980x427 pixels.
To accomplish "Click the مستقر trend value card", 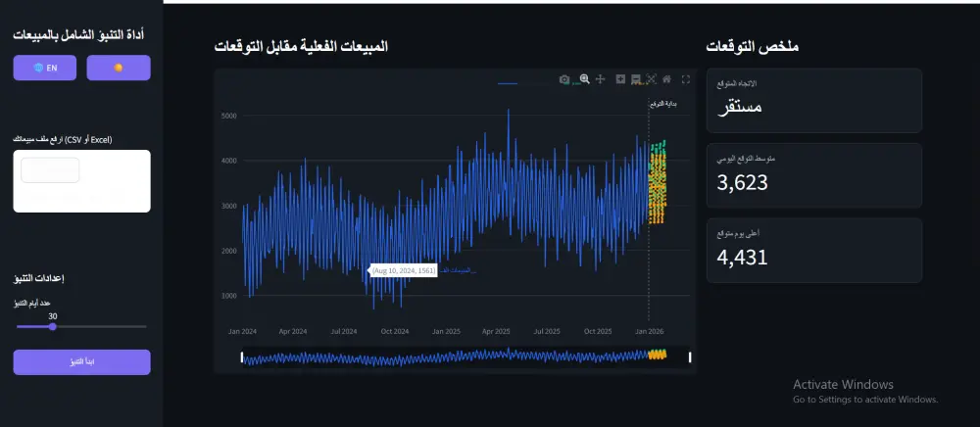I will pos(814,101).
